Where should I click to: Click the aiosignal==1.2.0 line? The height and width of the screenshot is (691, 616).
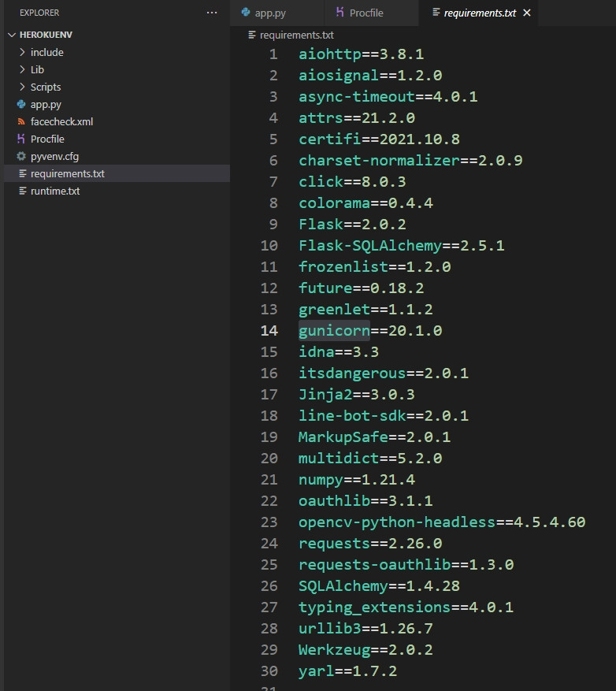coord(370,76)
